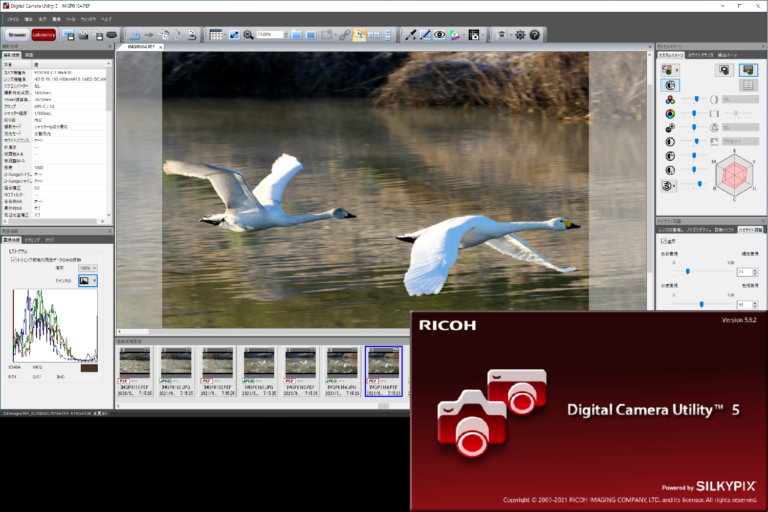768x512 pixels.
Task: Click the blue folder toolbar icon
Action: click(296, 35)
